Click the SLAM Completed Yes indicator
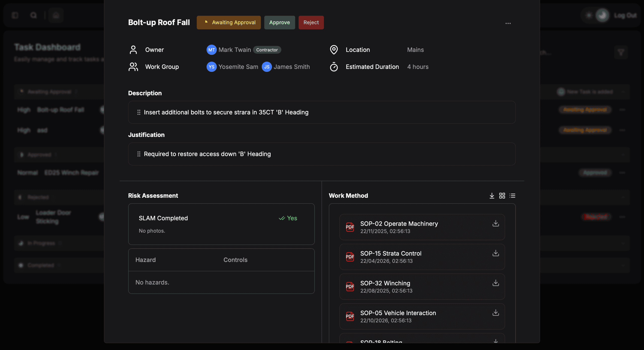Image resolution: width=644 pixels, height=350 pixels. tap(288, 218)
